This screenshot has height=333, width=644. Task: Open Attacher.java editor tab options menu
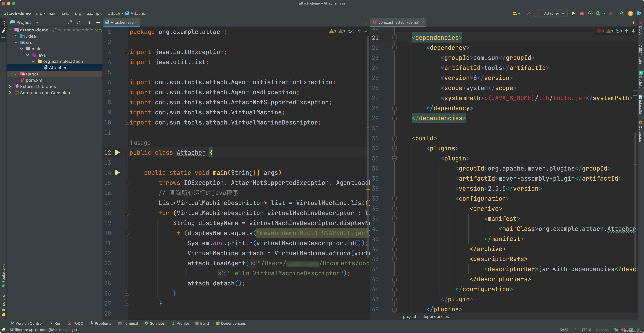(x=366, y=22)
